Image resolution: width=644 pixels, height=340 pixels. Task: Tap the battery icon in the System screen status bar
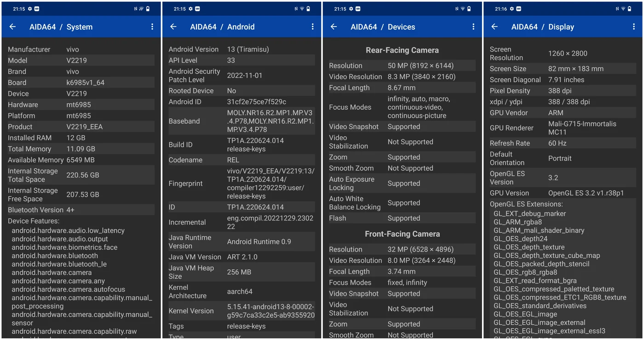[147, 9]
